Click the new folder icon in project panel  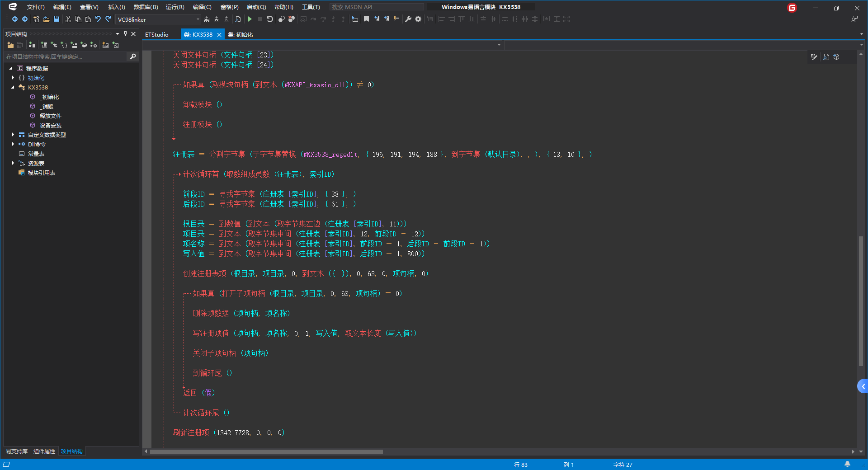[10, 45]
